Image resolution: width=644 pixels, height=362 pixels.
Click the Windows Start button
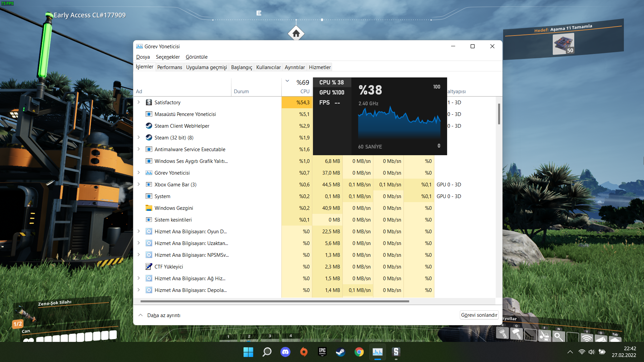click(249, 352)
